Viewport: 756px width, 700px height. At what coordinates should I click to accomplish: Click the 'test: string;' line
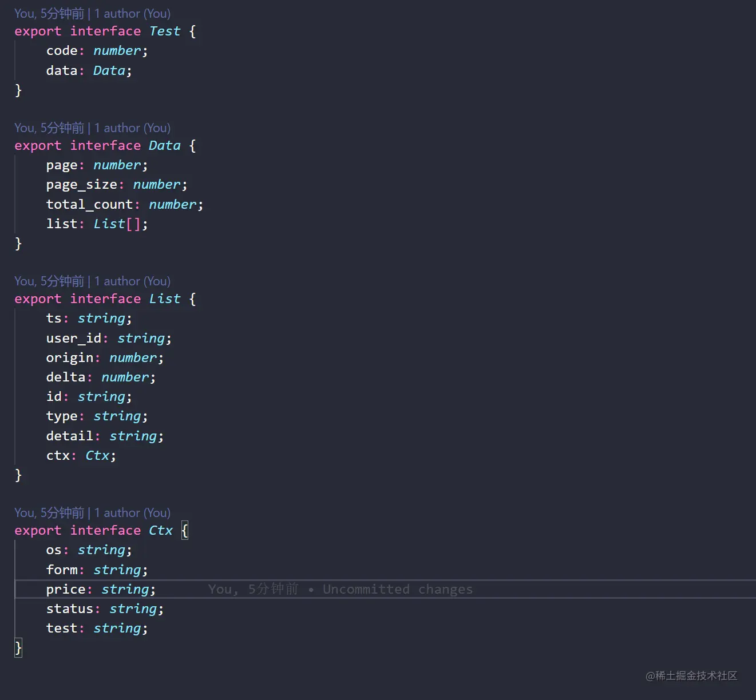point(97,629)
